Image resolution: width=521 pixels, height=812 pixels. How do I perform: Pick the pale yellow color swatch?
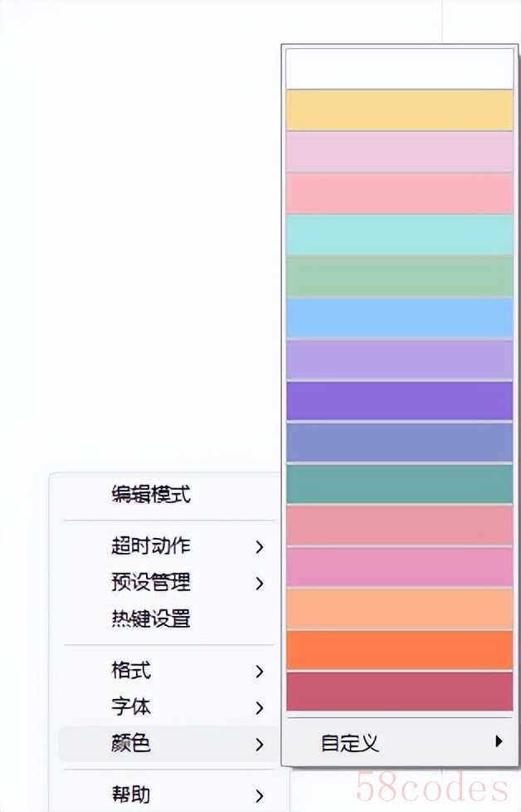(x=399, y=110)
